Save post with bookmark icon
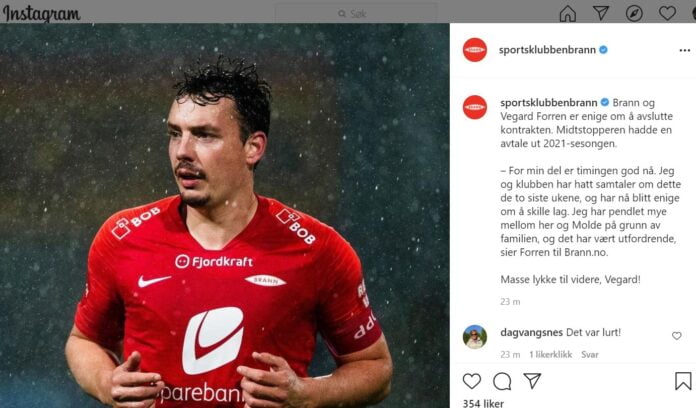 pyautogui.click(x=683, y=381)
